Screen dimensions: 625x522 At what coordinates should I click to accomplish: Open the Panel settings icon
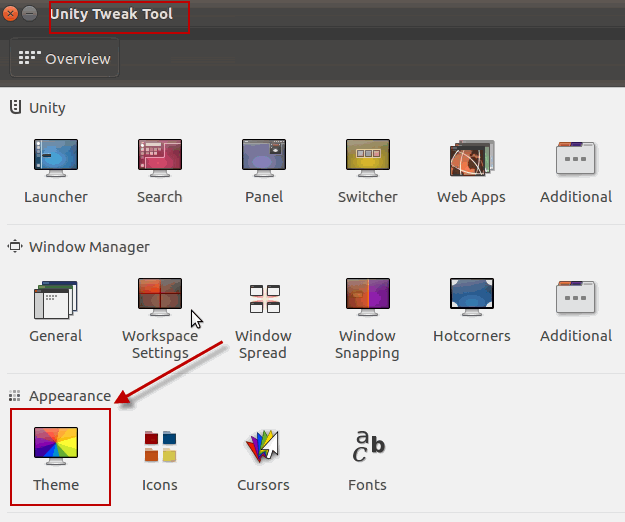tap(264, 158)
